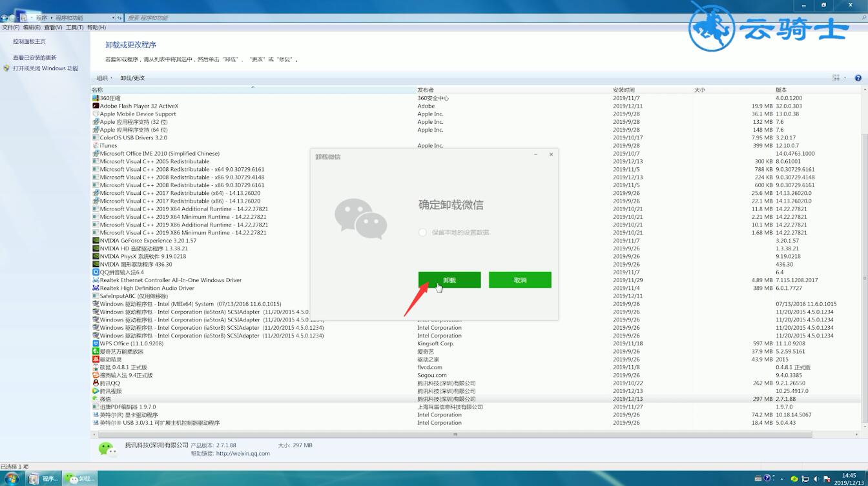Open volume speaker tray icon

click(x=817, y=479)
